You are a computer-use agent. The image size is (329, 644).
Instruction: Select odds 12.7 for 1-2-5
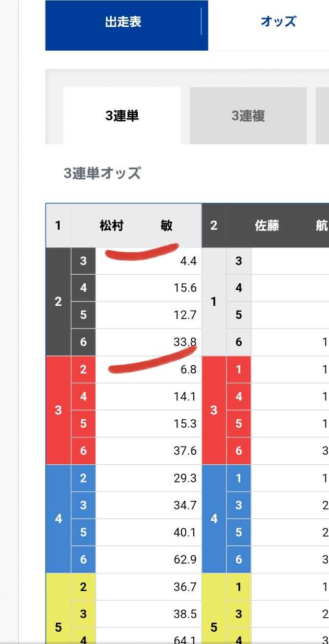click(x=148, y=316)
